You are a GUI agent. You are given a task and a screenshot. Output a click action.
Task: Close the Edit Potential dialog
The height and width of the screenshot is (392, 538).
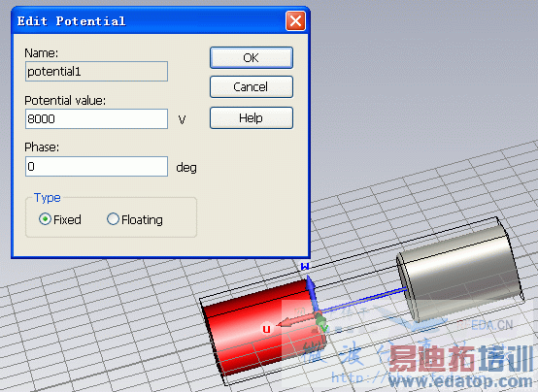[x=295, y=21]
